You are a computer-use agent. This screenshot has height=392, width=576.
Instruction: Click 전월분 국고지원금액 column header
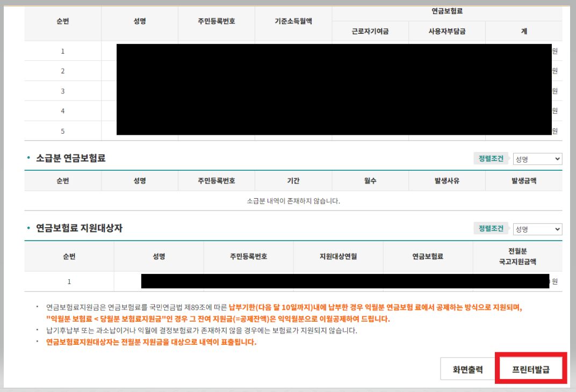[517, 256]
